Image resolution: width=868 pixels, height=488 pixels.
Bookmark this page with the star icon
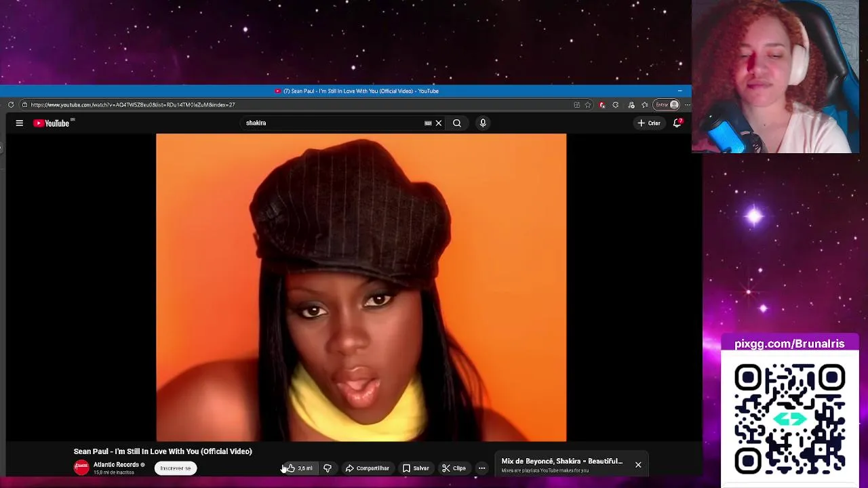[x=588, y=104]
